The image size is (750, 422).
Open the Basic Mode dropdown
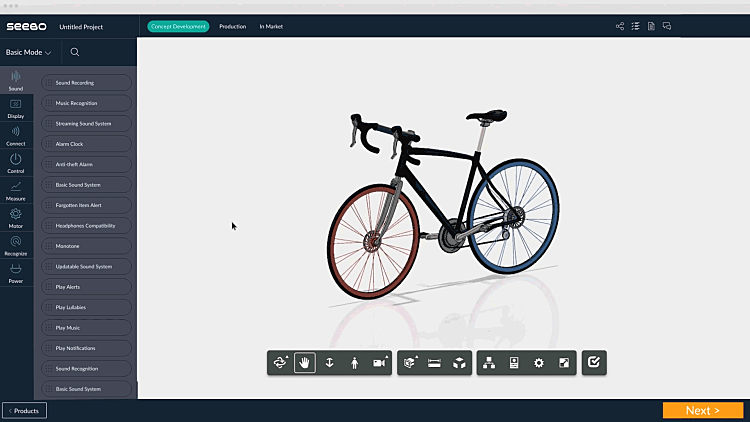point(29,52)
